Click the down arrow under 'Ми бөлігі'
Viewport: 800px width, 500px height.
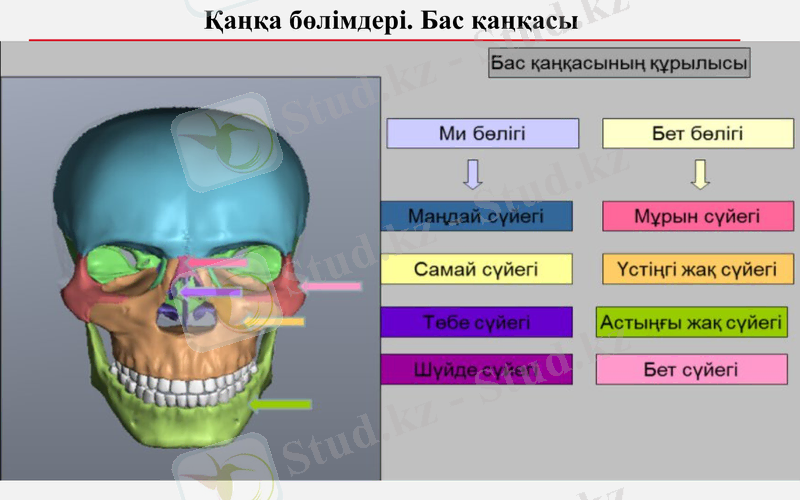point(472,174)
